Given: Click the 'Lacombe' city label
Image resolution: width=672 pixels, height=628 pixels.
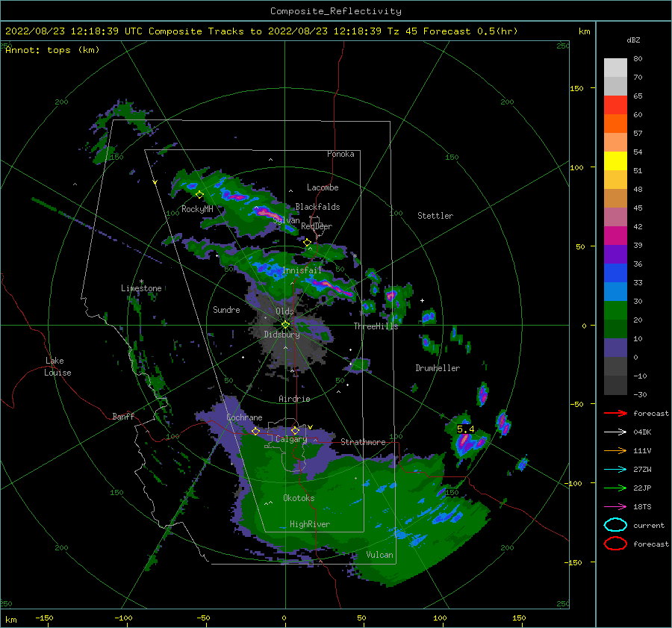Looking at the screenshot, I should 323,187.
